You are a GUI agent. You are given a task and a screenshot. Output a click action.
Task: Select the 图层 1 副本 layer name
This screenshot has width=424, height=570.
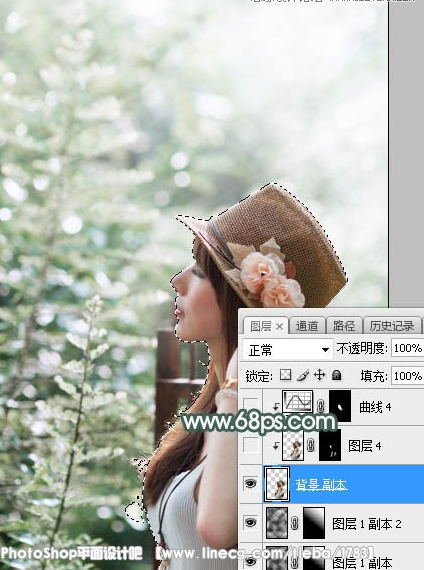[362, 563]
